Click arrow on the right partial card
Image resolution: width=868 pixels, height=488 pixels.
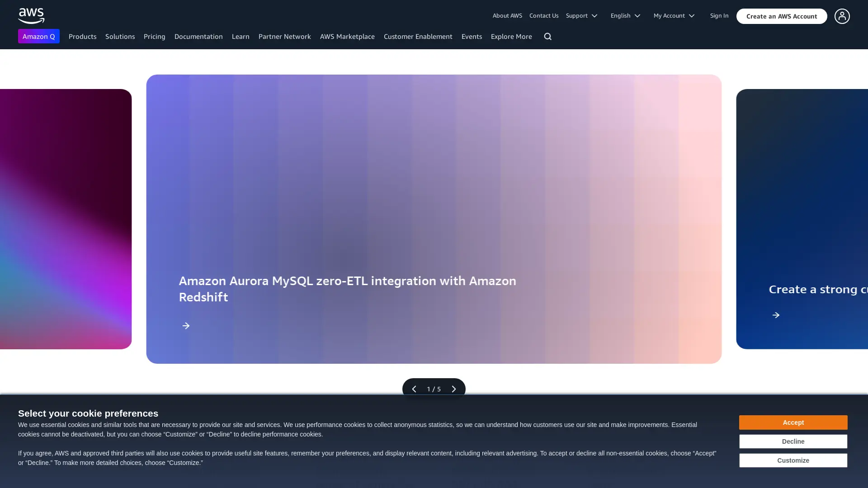(x=776, y=315)
